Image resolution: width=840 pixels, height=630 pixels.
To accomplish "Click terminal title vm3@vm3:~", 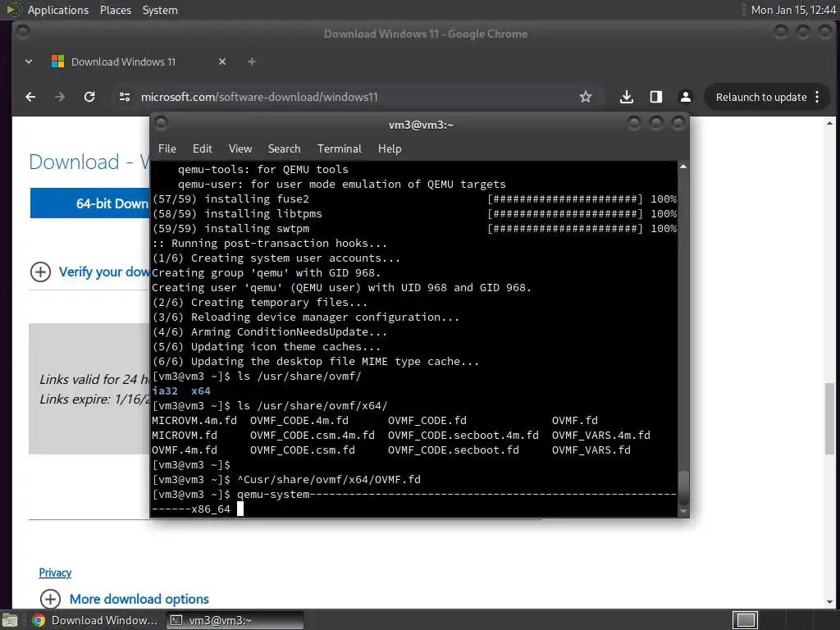I will tap(421, 125).
